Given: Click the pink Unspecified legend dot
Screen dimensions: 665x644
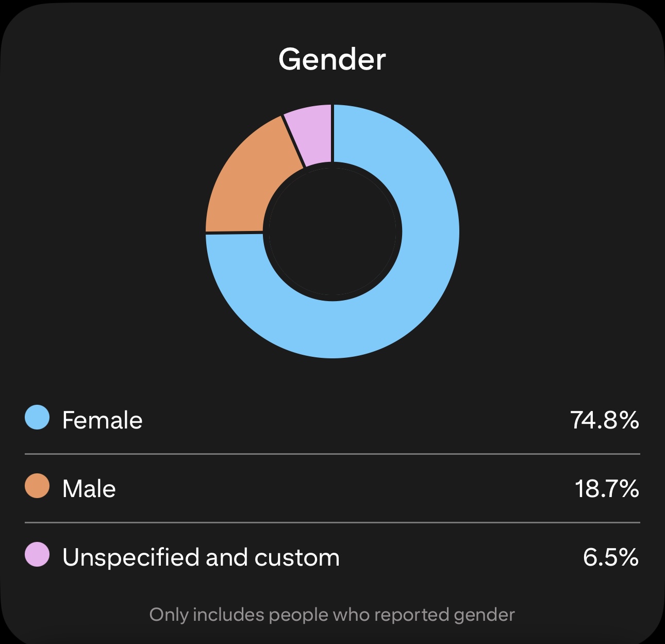Looking at the screenshot, I should (37, 554).
